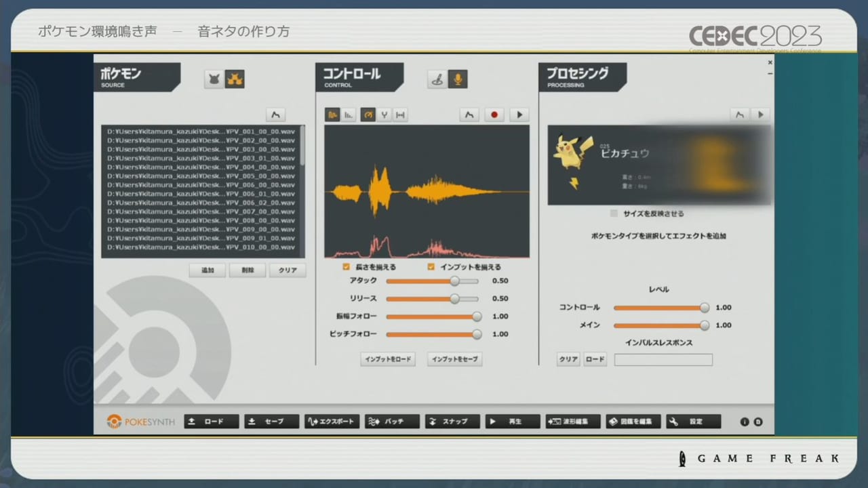Select PV_001_00_00.wav in file list
This screenshot has height=488, width=868.
click(201, 131)
